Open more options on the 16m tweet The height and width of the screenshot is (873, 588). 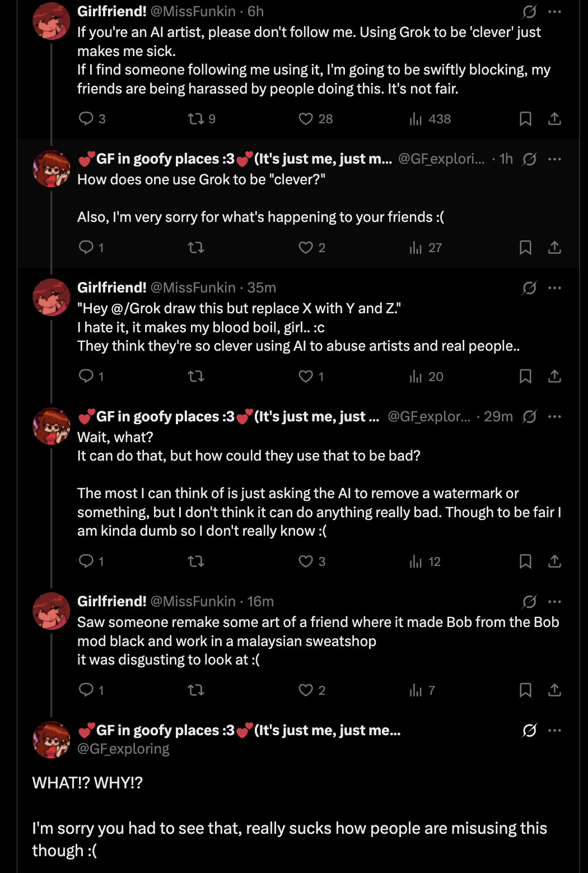554,601
